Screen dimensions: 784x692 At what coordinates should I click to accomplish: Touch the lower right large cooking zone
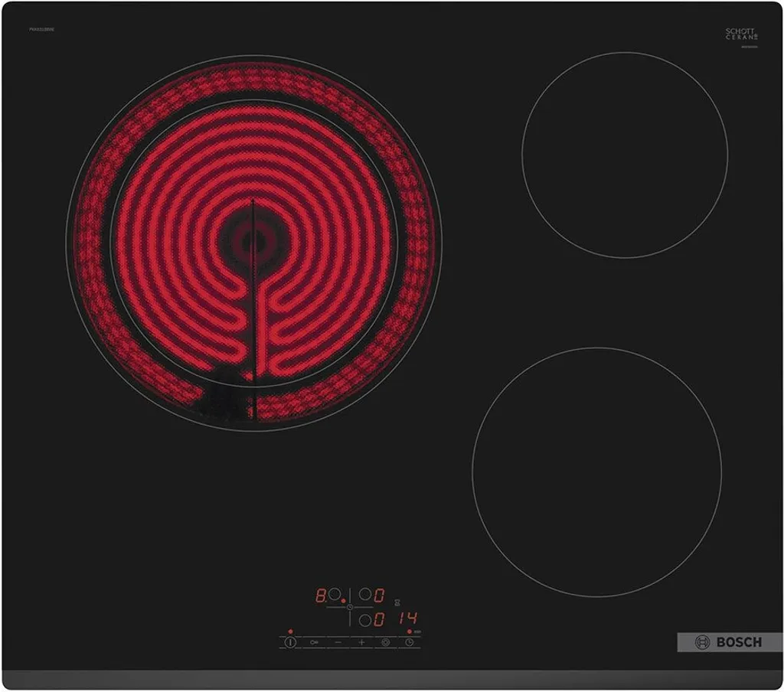596,472
